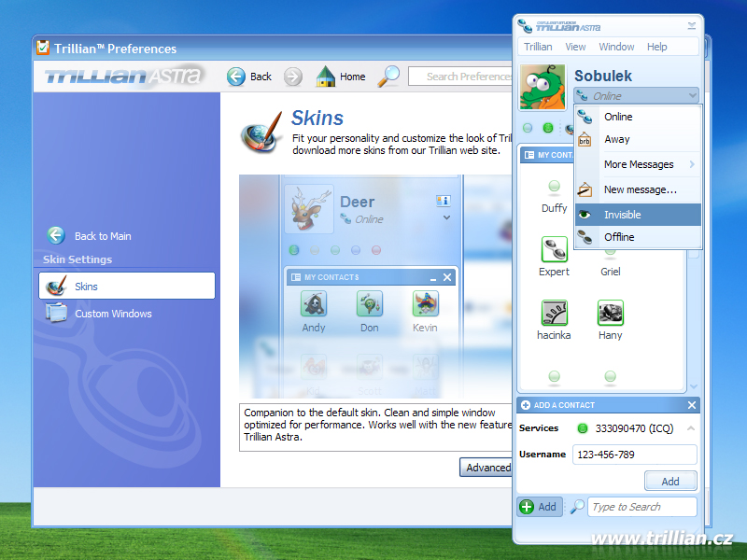Click the contact list scroll-down chevron
The image size is (747, 560).
coord(694,386)
